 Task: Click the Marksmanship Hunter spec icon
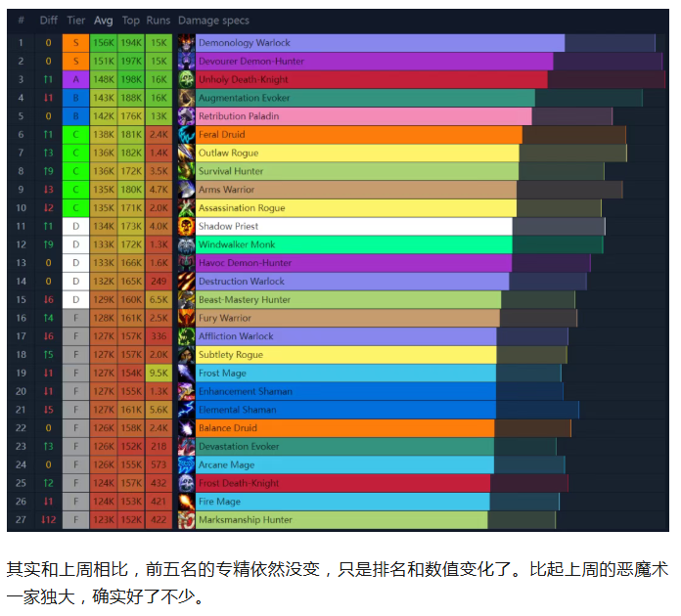pos(186,520)
